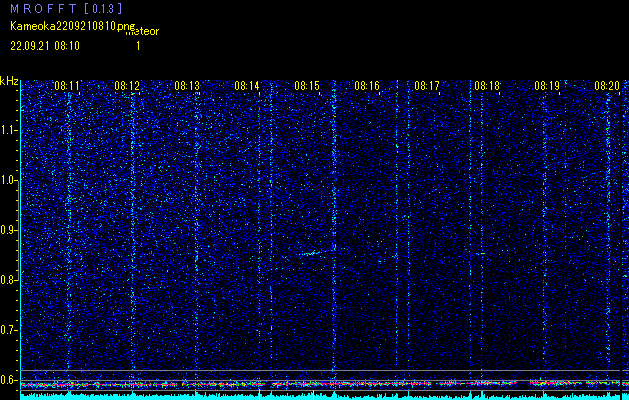The image size is (629, 400).
Task: Click the short echo blip near 08:18
Action: tap(480, 254)
